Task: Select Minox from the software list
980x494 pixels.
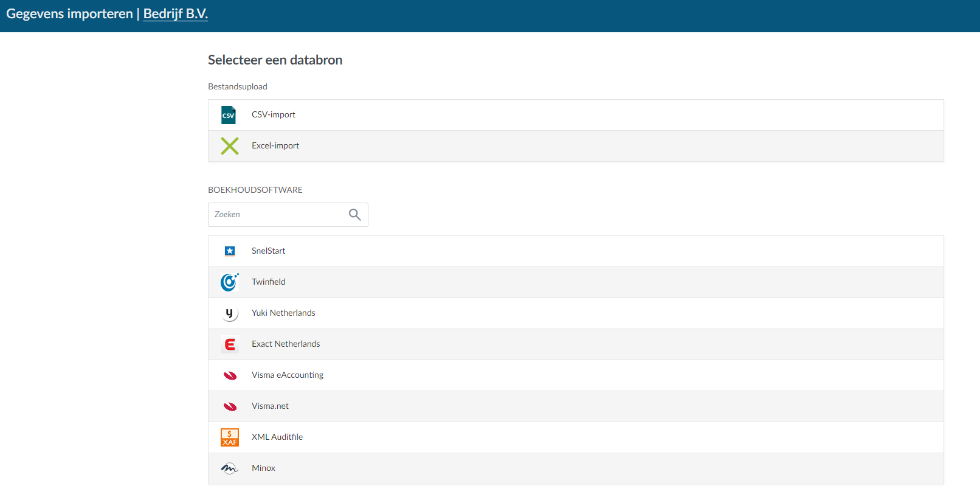Action: (576, 468)
